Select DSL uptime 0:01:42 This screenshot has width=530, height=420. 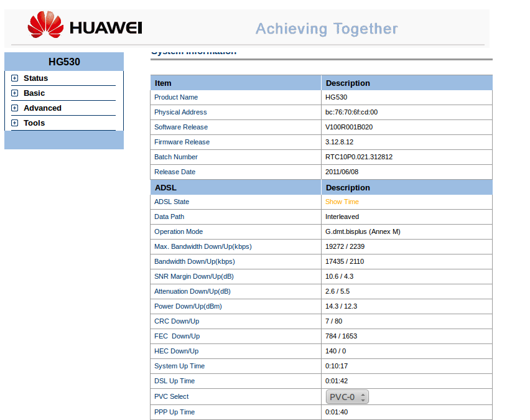click(x=337, y=380)
